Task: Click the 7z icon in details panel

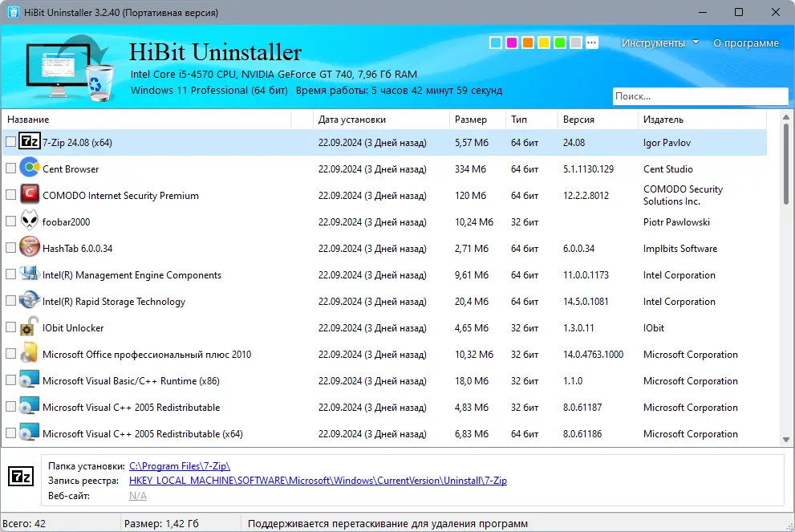Action: click(21, 476)
